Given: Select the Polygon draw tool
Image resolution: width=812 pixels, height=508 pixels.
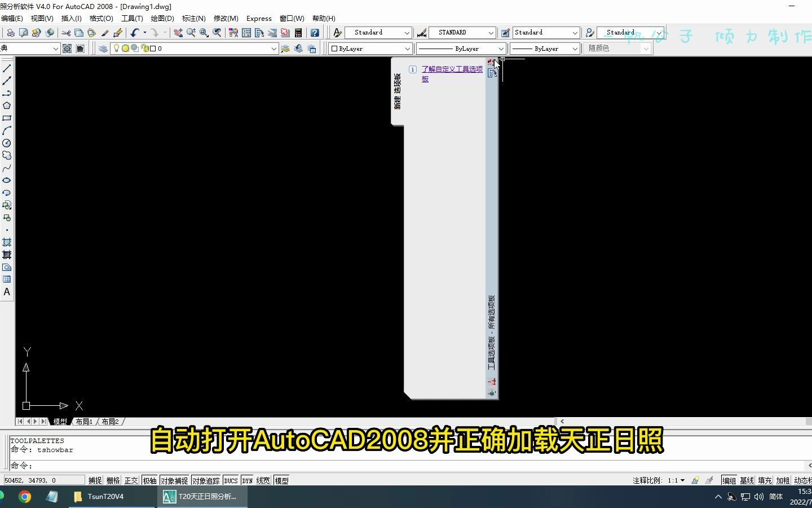Looking at the screenshot, I should point(7,106).
